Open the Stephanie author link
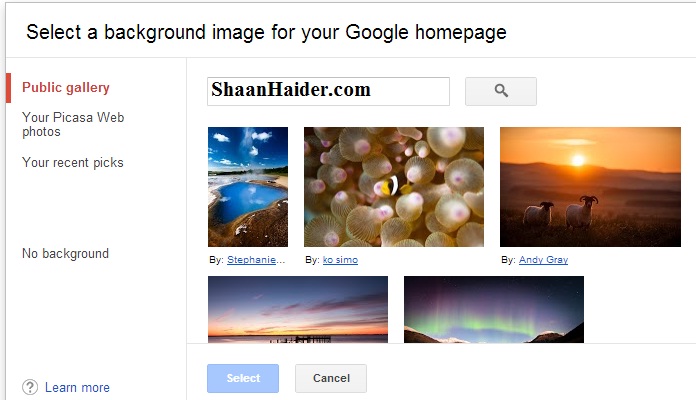The height and width of the screenshot is (400, 696). click(x=256, y=260)
